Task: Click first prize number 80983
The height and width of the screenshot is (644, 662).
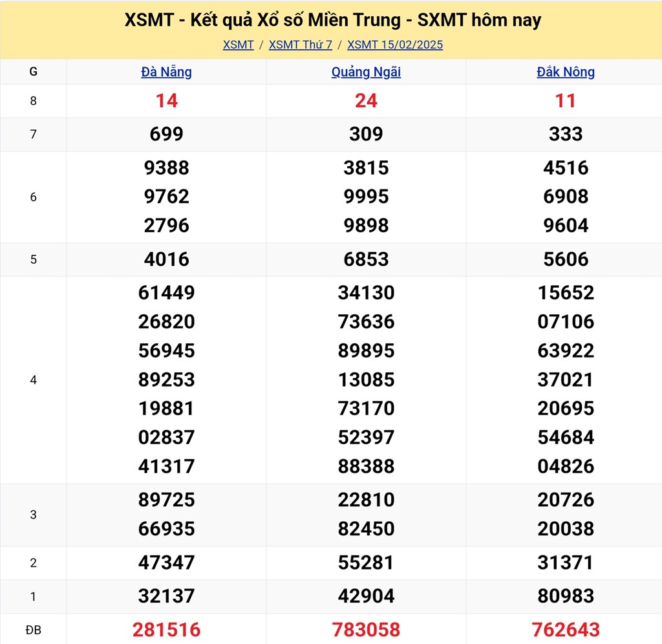Action: tap(566, 596)
